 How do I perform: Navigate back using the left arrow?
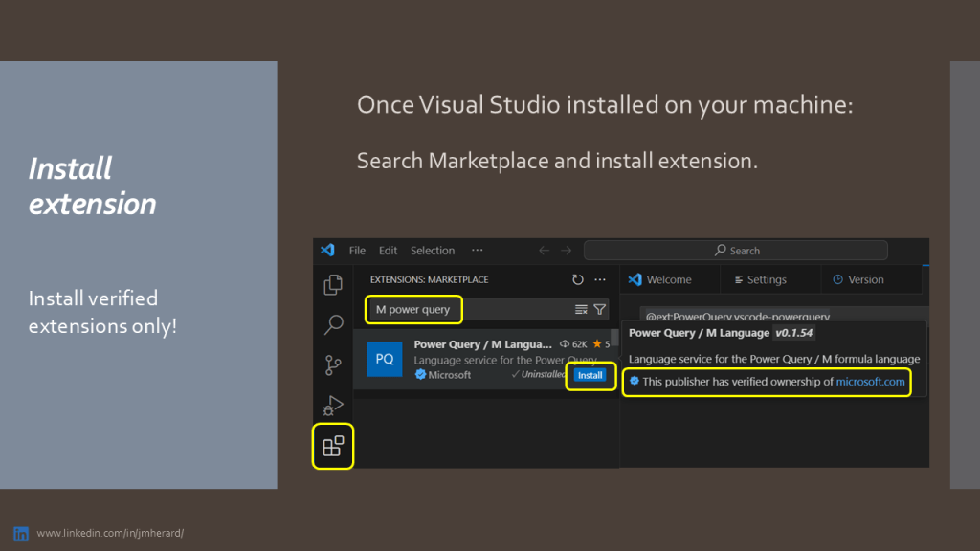pos(544,250)
